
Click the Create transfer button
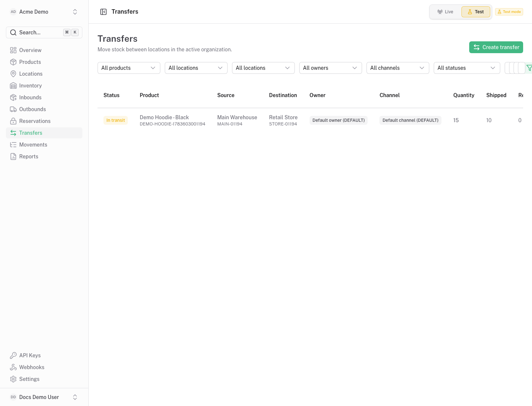coord(496,47)
